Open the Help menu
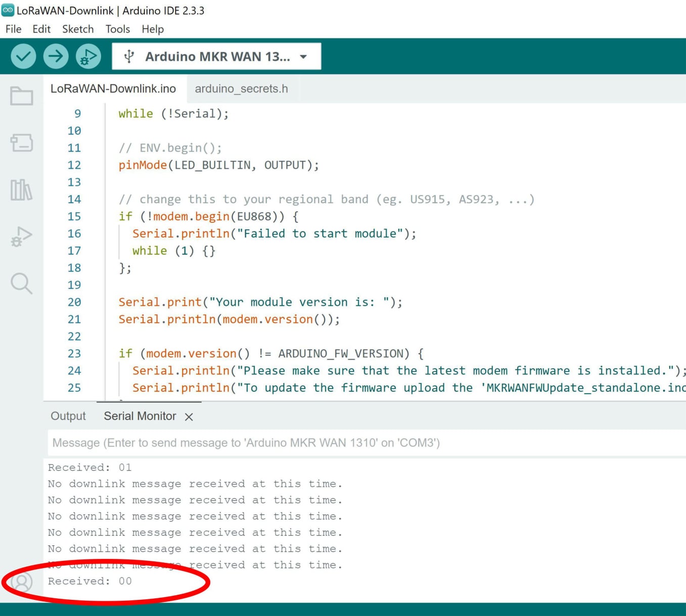Image resolution: width=686 pixels, height=616 pixels. pyautogui.click(x=153, y=29)
